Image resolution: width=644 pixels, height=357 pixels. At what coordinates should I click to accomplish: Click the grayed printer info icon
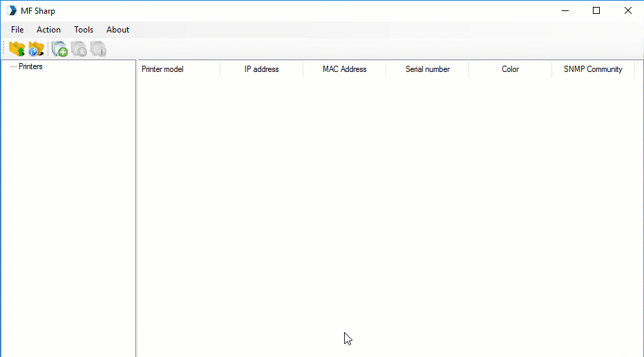pyautogui.click(x=98, y=49)
